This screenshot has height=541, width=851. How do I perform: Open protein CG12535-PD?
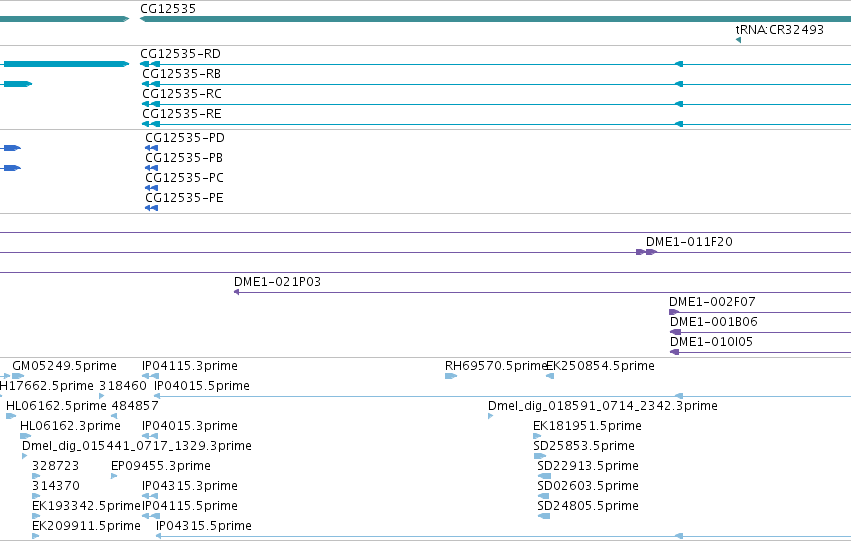click(x=185, y=138)
